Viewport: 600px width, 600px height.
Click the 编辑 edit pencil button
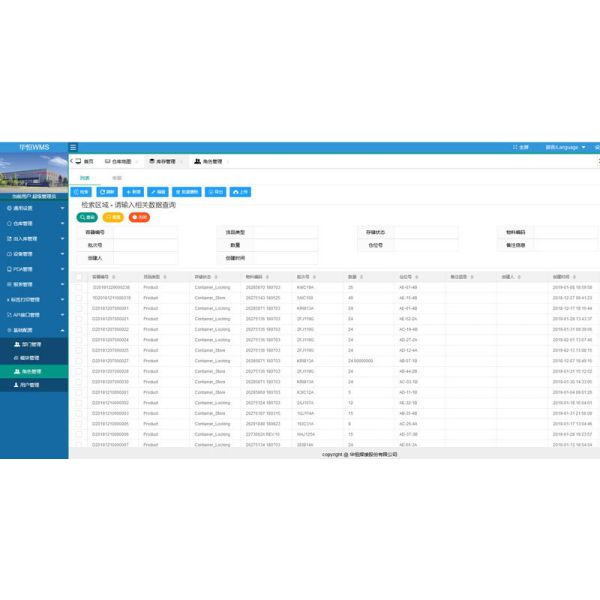coord(158,192)
